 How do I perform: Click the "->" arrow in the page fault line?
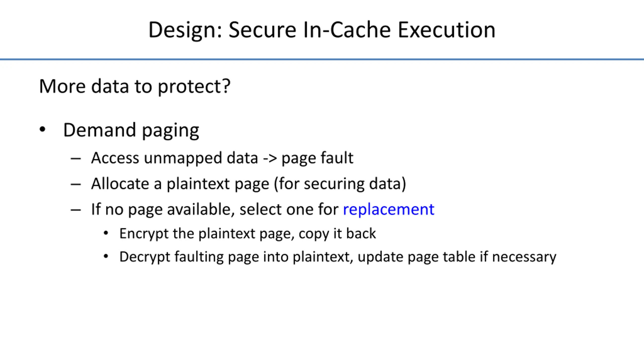[270, 158]
